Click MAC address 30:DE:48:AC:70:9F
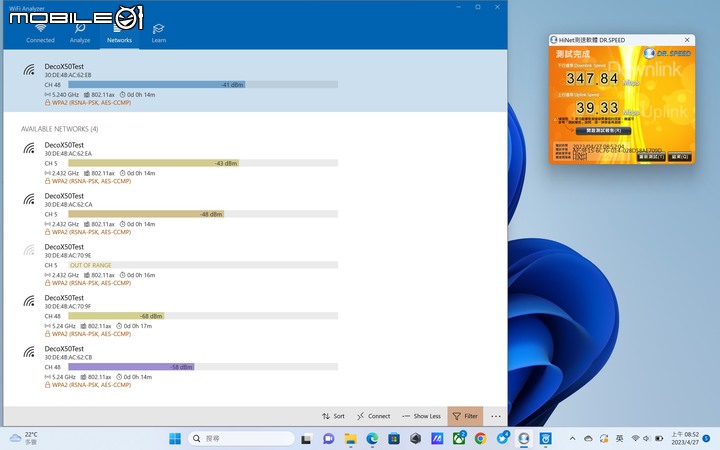 [x=68, y=306]
